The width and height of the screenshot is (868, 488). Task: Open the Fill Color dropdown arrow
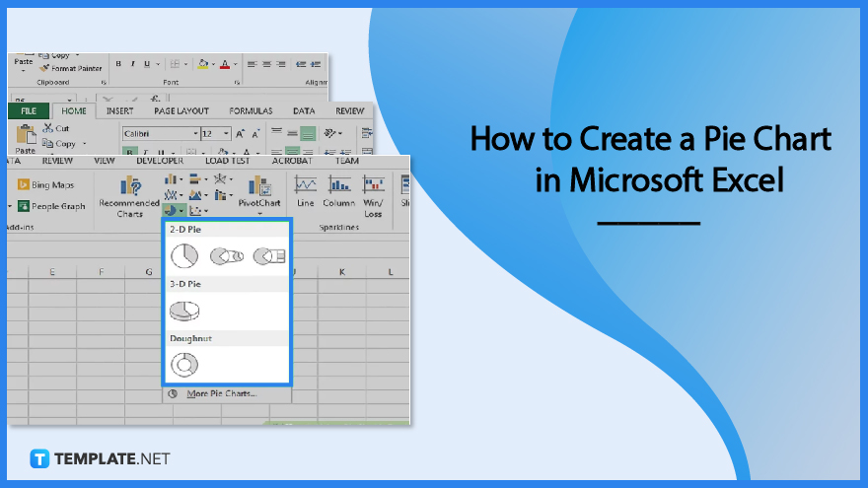(x=213, y=64)
